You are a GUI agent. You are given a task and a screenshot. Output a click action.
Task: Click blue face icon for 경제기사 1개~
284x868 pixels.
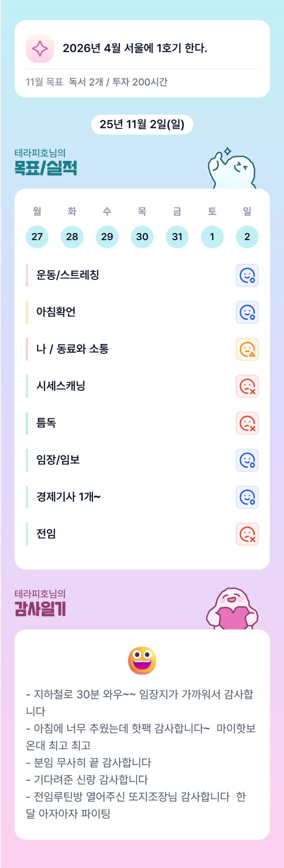point(247,497)
